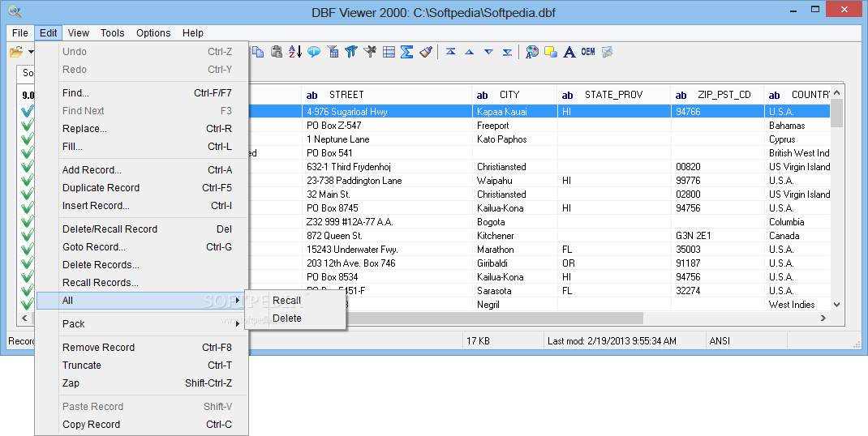Toggle the checkmark on PO Box 8745 row
This screenshot has height=436, width=868.
coord(27,208)
